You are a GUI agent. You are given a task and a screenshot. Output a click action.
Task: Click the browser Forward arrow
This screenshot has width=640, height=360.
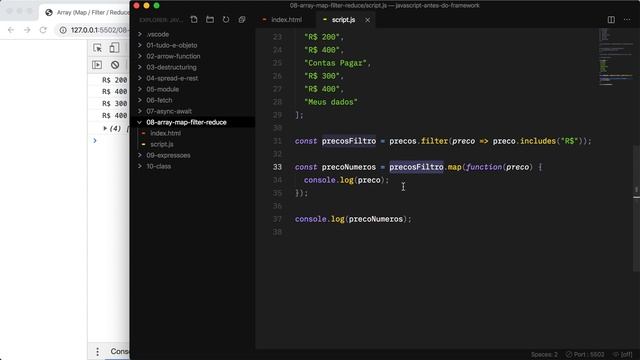click(27, 30)
